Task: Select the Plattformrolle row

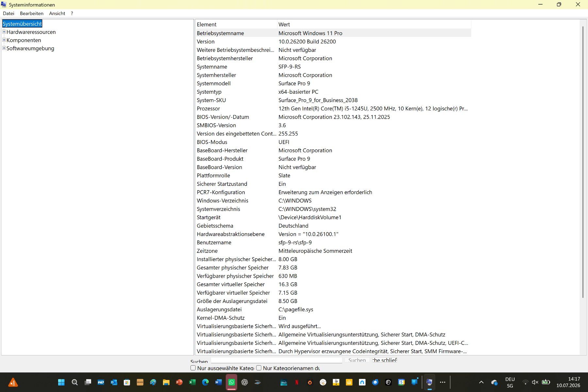Action: coord(333,175)
